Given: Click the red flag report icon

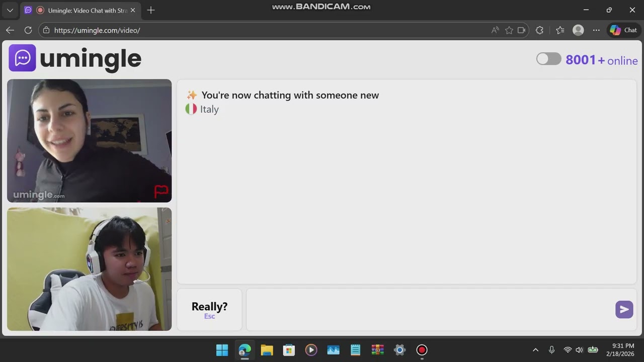Looking at the screenshot, I should (x=161, y=192).
